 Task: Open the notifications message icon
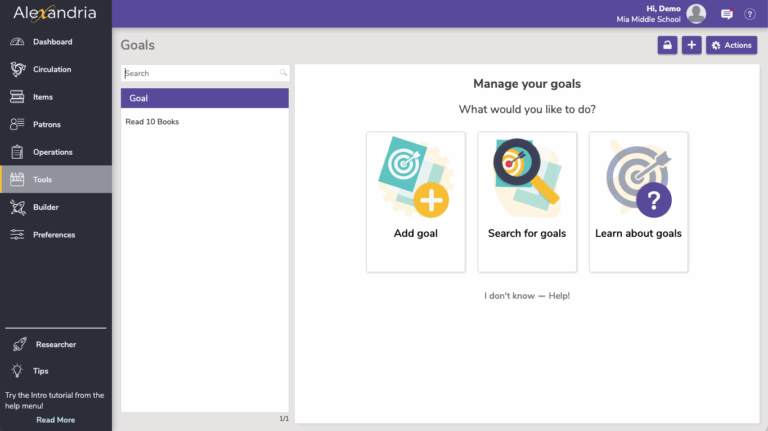click(x=727, y=14)
